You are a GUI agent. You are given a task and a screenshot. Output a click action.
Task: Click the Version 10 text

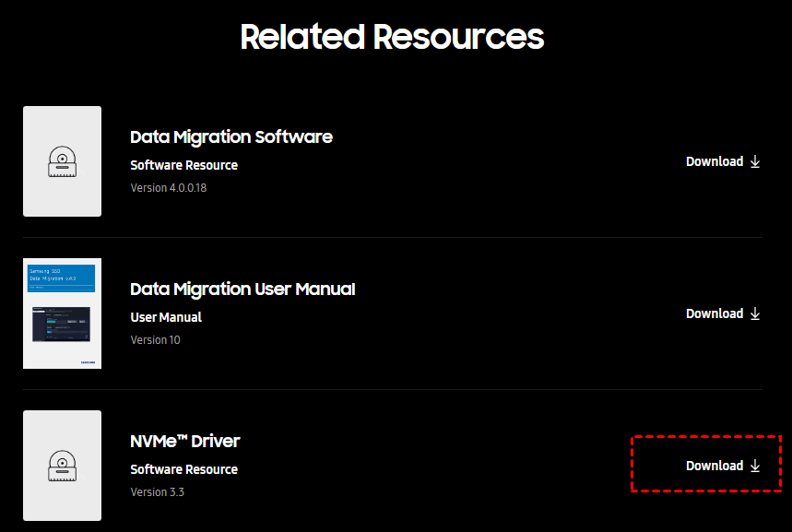[155, 339]
